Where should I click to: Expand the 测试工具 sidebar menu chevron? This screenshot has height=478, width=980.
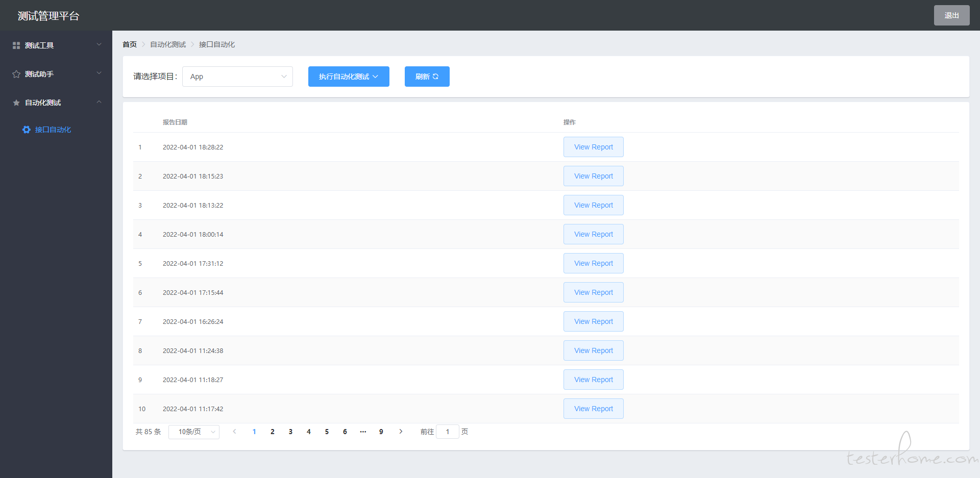(x=99, y=44)
